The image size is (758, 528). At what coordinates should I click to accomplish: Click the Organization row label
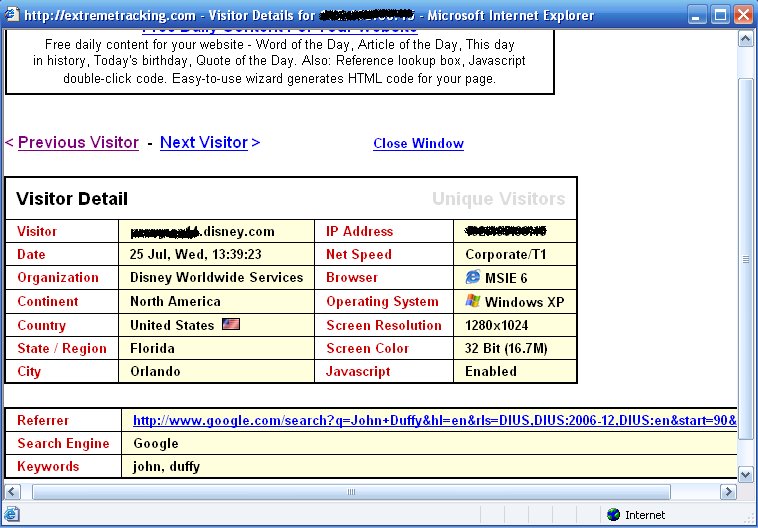pos(58,278)
